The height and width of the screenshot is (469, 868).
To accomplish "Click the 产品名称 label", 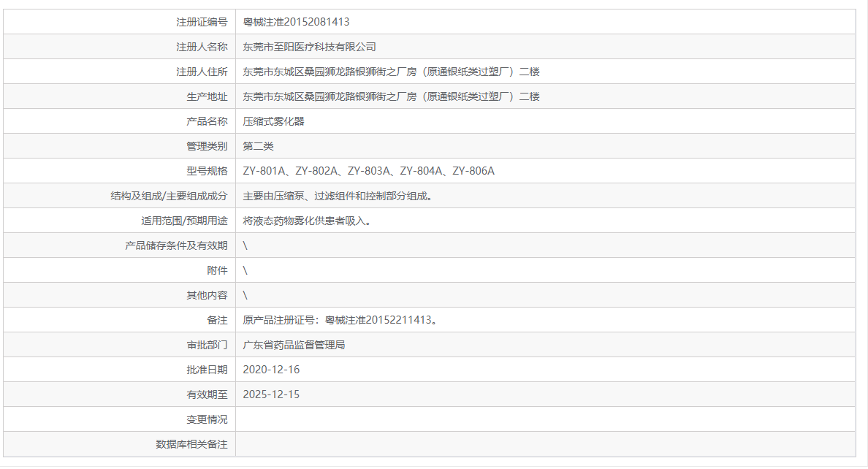I will point(207,121).
